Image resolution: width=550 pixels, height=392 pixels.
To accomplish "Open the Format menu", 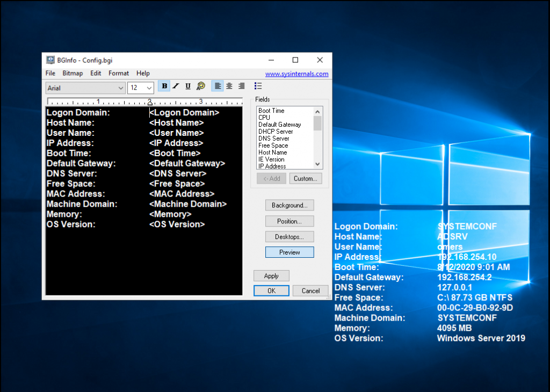I will (118, 73).
